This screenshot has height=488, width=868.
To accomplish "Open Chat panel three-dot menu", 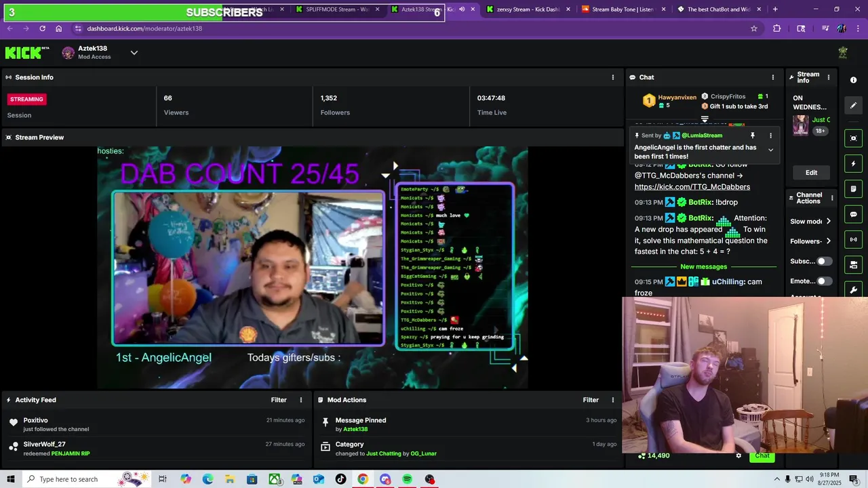I will click(773, 77).
